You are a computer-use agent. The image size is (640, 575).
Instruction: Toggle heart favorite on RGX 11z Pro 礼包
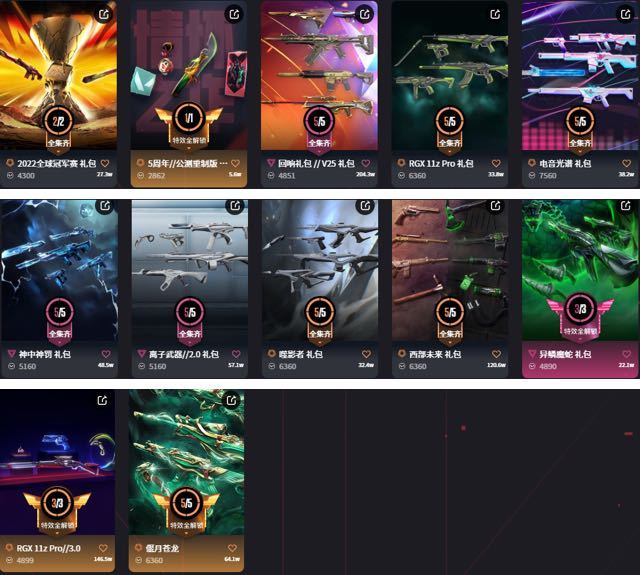pyautogui.click(x=496, y=163)
